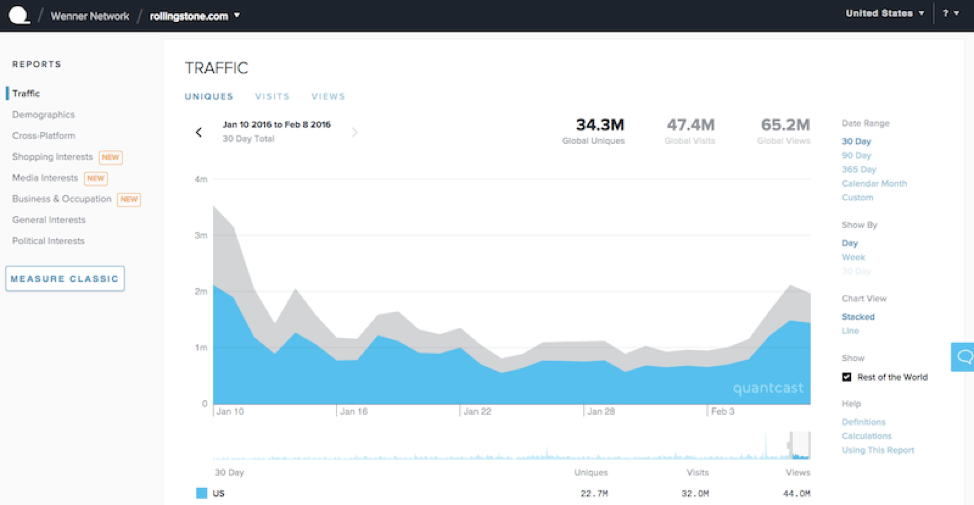Click the US blue legend swatch
The height and width of the screenshot is (505, 974).
[x=201, y=493]
